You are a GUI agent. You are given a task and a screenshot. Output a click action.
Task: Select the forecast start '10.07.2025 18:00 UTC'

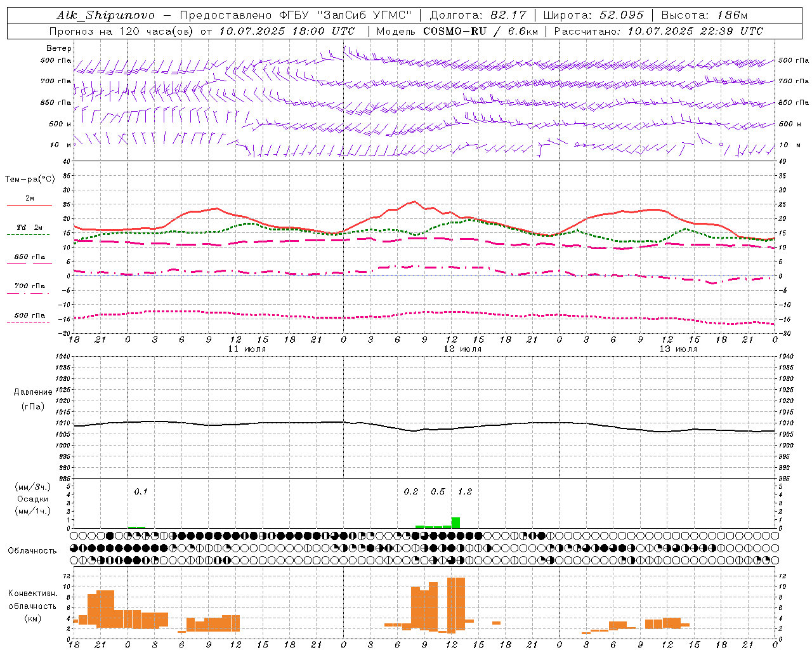(287, 31)
